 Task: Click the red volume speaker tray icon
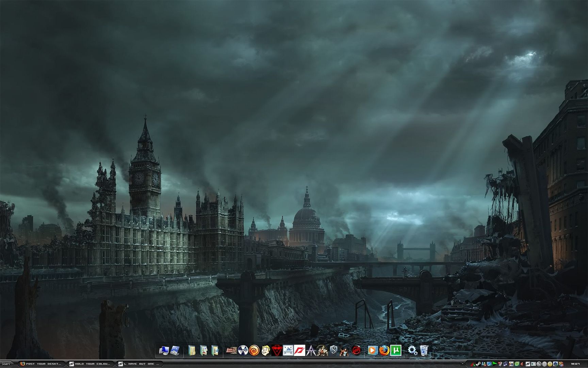(522, 364)
